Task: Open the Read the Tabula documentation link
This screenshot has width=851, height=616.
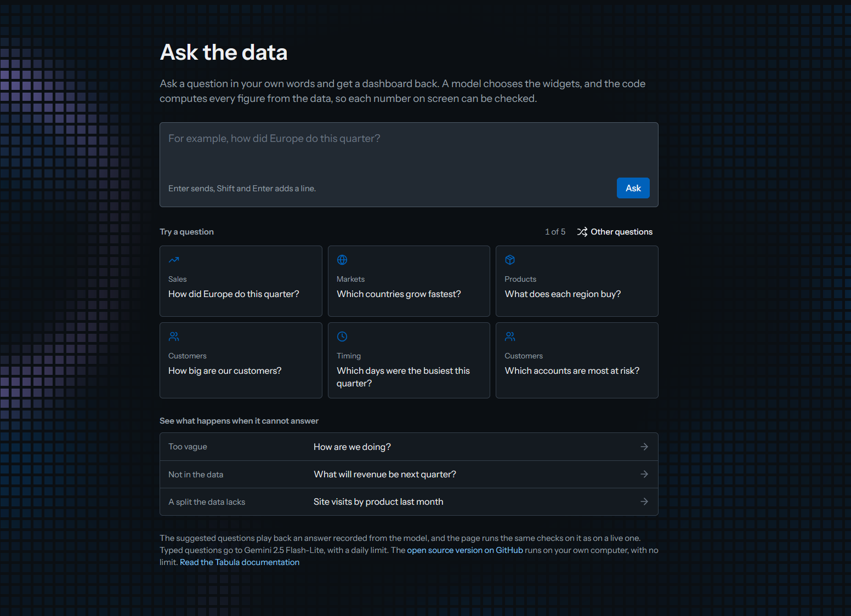Action: [240, 562]
